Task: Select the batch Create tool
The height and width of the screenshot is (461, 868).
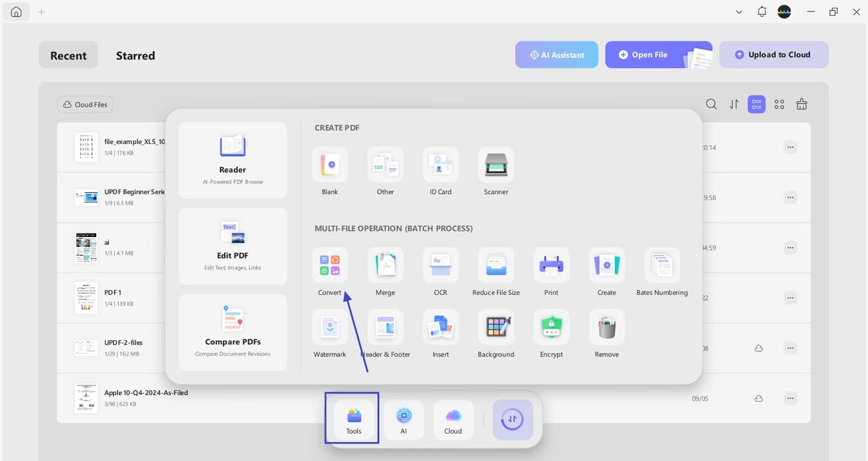Action: point(607,265)
